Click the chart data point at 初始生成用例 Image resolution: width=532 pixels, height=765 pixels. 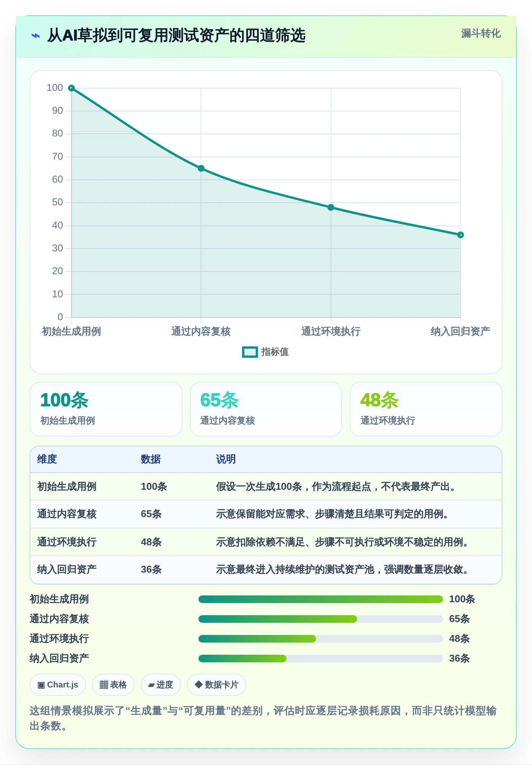71,88
